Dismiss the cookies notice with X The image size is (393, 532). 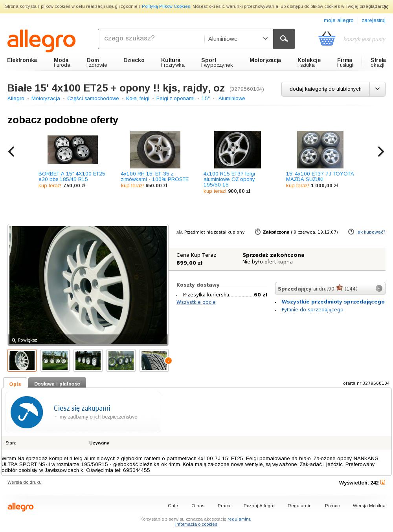pyautogui.click(x=386, y=7)
